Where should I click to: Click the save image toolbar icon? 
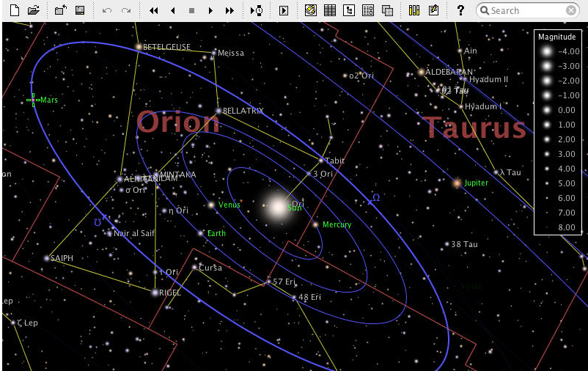coord(80,10)
